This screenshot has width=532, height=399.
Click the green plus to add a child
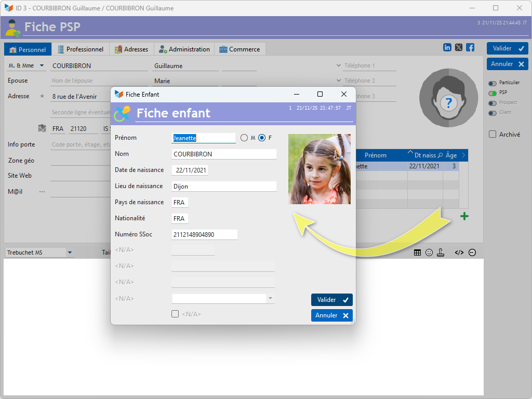coord(464,217)
